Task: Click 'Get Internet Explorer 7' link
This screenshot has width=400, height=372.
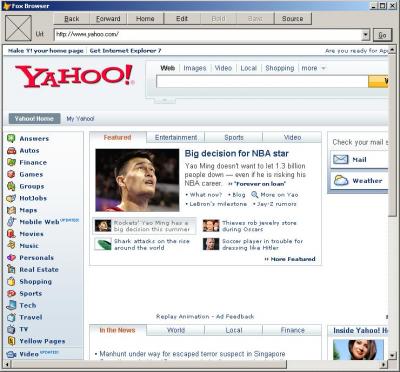Action: click(x=125, y=51)
